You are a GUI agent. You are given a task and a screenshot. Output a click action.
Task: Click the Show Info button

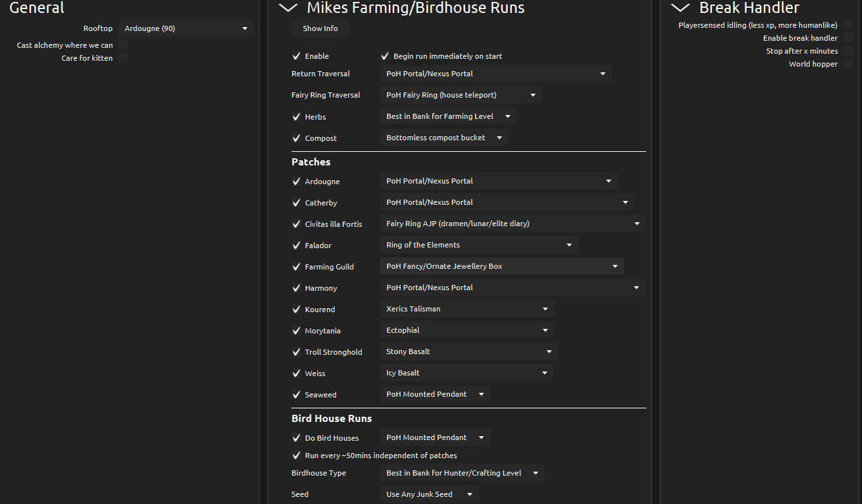click(x=321, y=28)
